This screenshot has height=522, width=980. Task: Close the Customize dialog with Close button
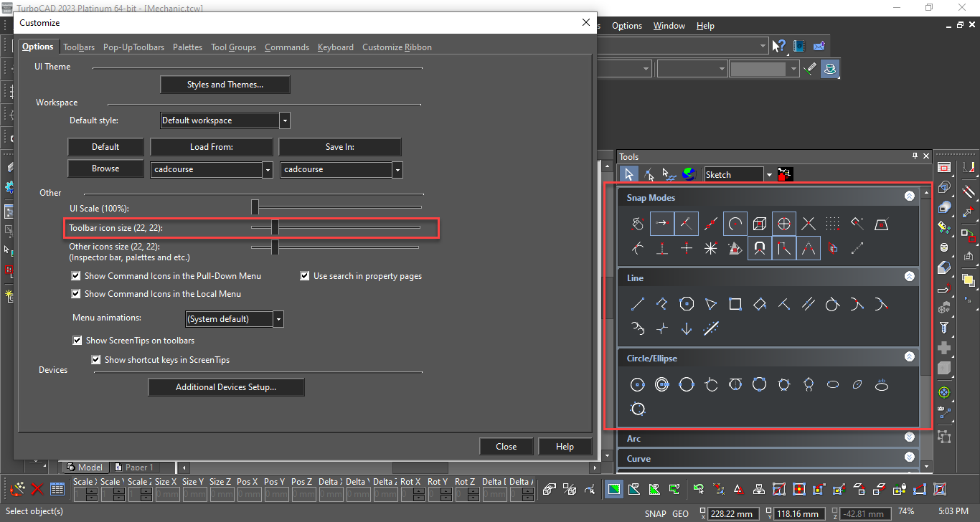[506, 447]
